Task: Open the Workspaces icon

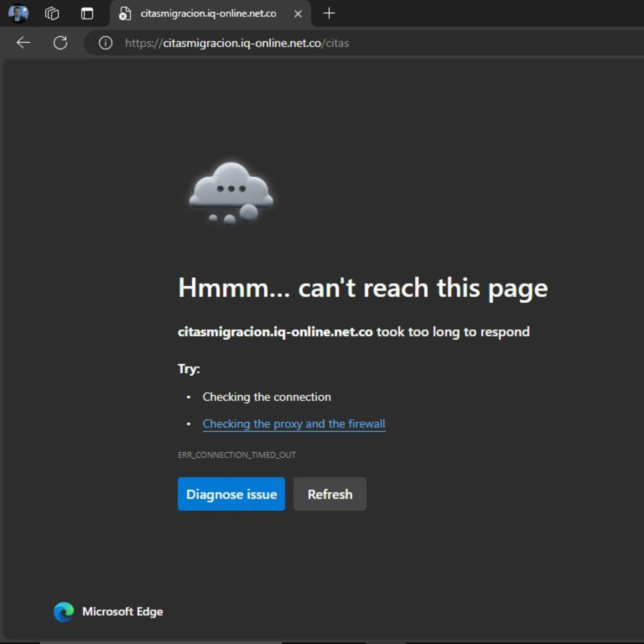Action: (52, 14)
